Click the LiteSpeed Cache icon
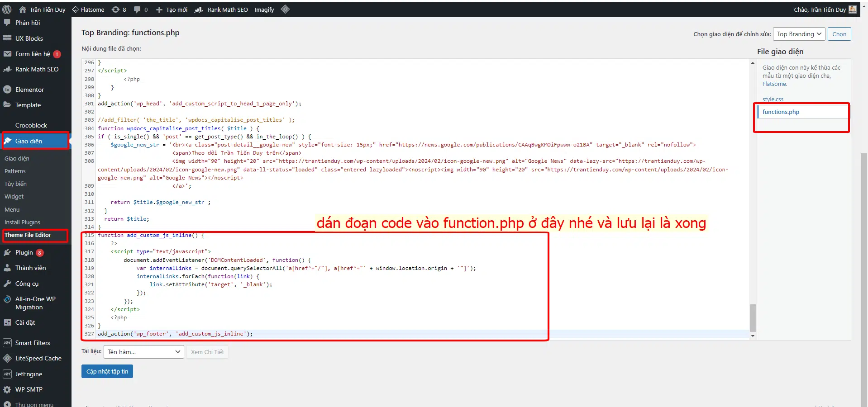This screenshot has height=407, width=868. pos(7,358)
